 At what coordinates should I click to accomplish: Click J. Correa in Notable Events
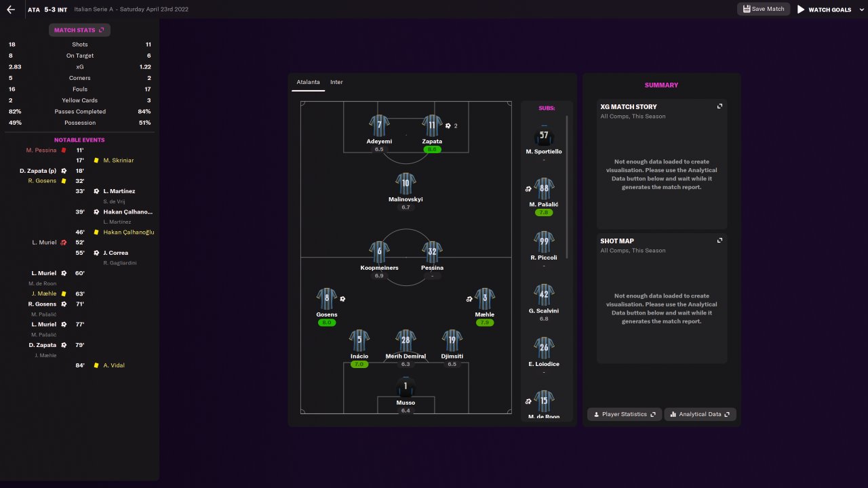(x=116, y=253)
